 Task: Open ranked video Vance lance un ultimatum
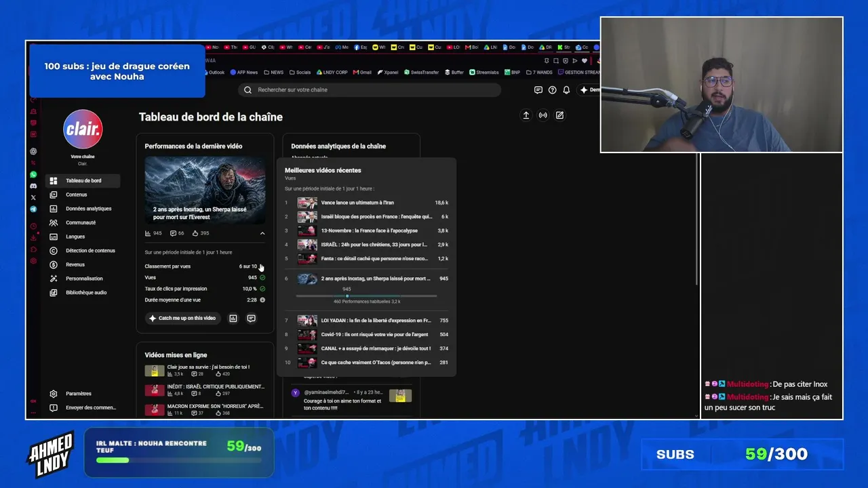coord(366,203)
